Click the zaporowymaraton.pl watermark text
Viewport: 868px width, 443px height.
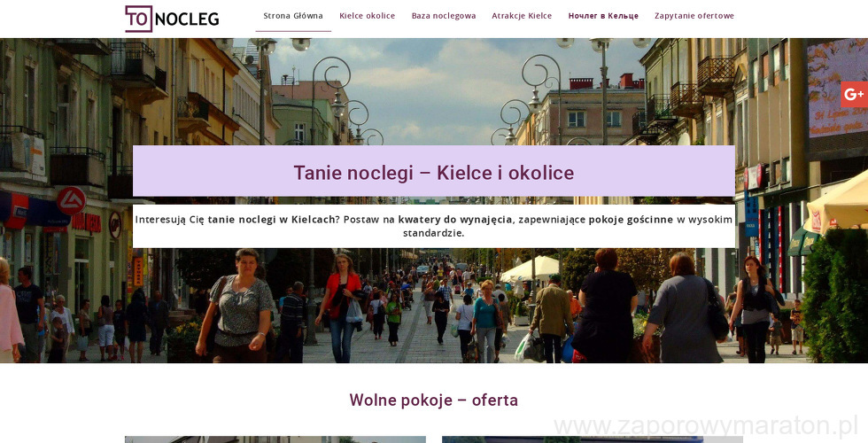coord(706,426)
